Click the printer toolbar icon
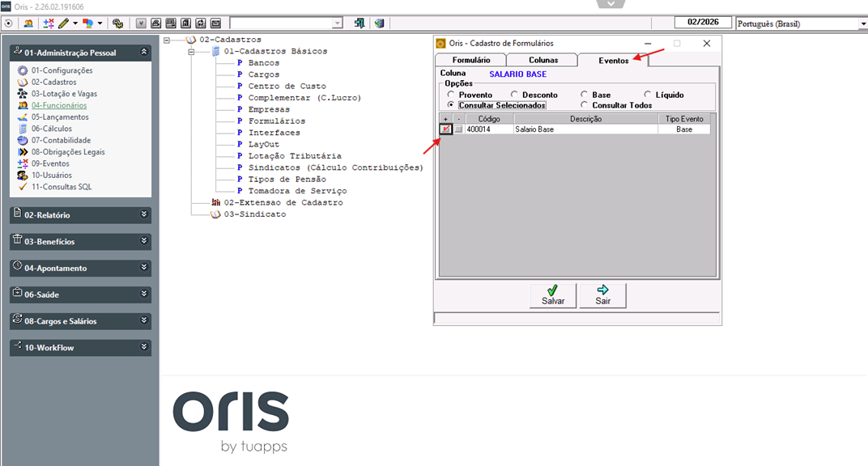868x466 pixels. [x=156, y=23]
